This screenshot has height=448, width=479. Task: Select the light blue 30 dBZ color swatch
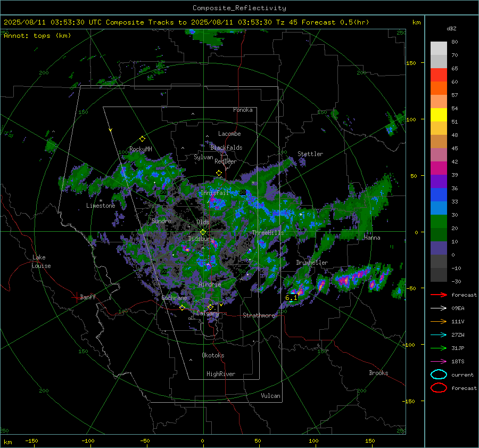439,208
